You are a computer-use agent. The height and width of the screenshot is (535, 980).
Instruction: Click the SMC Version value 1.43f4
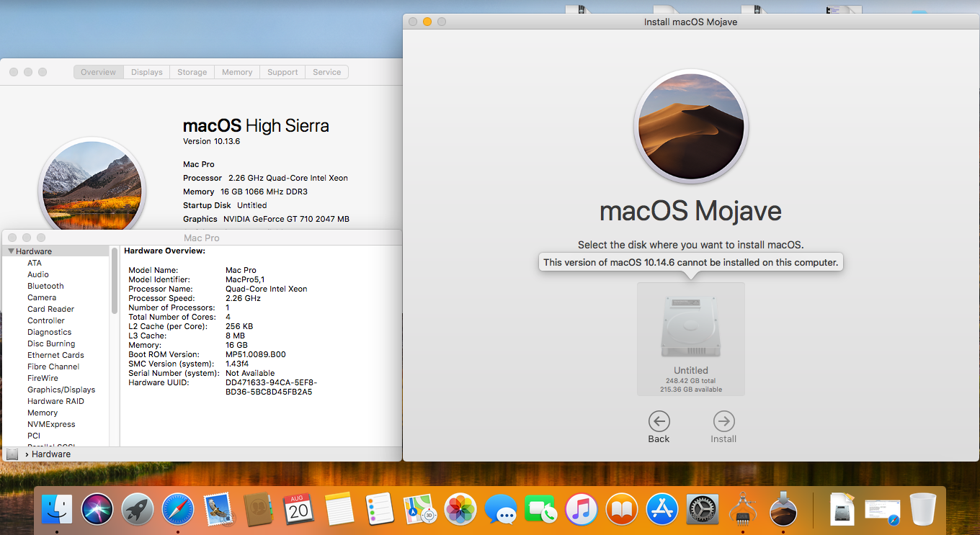click(x=236, y=364)
